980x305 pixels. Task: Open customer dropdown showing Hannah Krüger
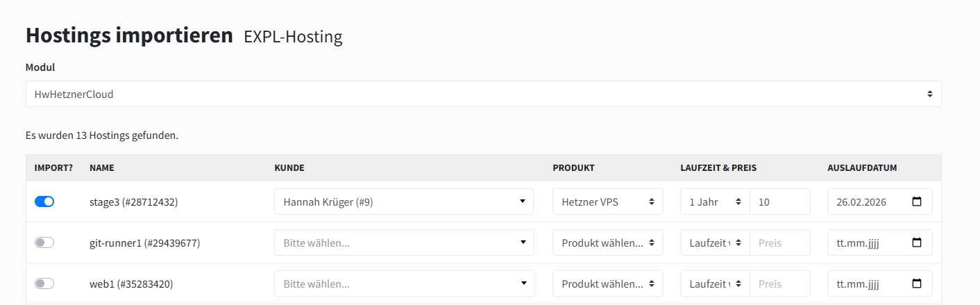tap(404, 201)
